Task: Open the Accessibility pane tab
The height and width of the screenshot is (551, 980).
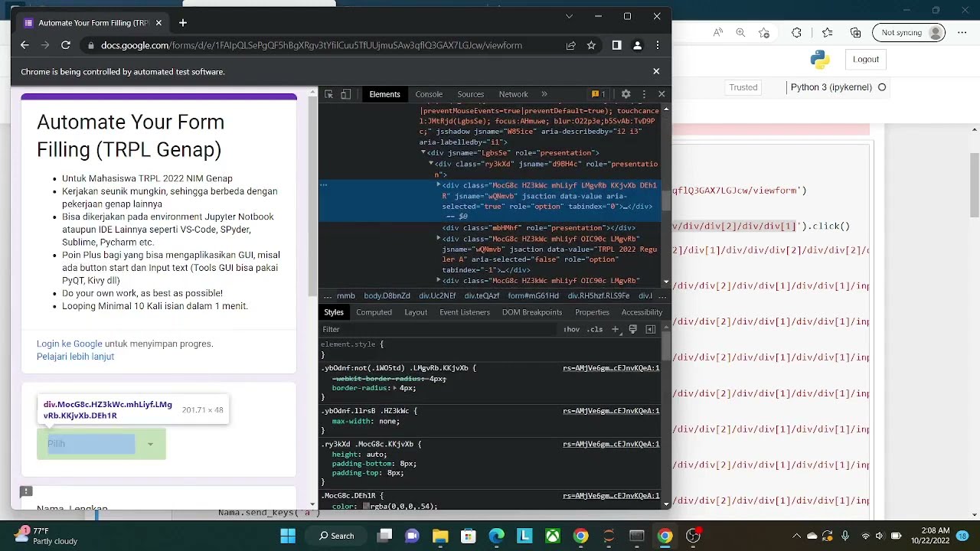Action: [642, 312]
